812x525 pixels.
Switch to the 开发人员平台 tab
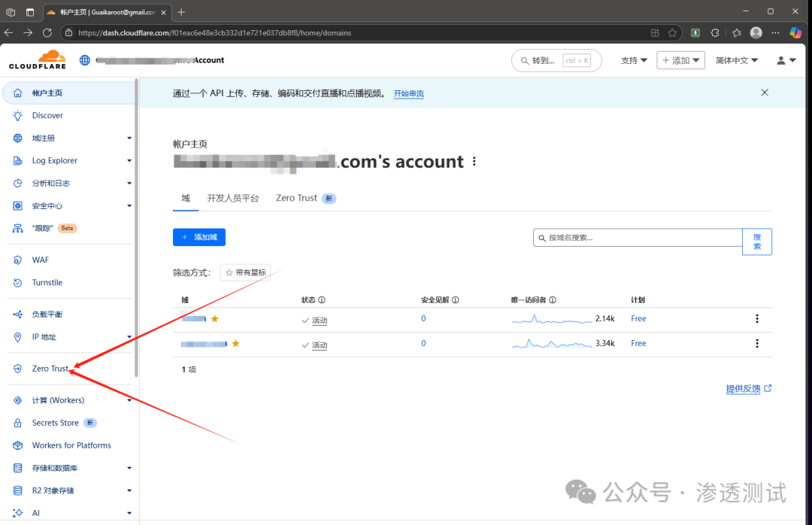point(232,198)
